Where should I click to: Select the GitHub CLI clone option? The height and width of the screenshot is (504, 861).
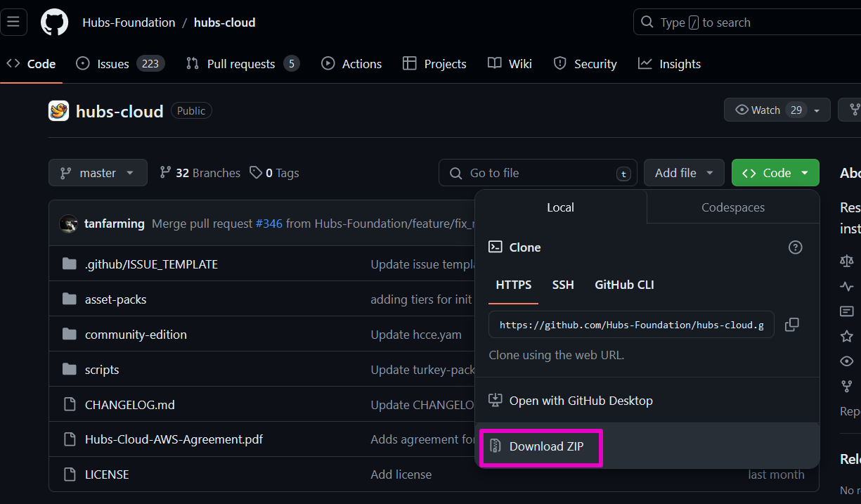[x=624, y=285]
